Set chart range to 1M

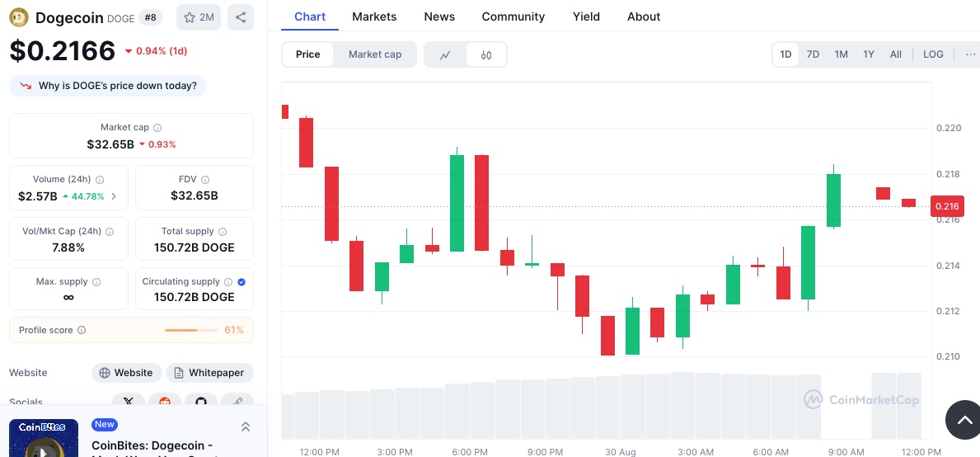pos(842,54)
